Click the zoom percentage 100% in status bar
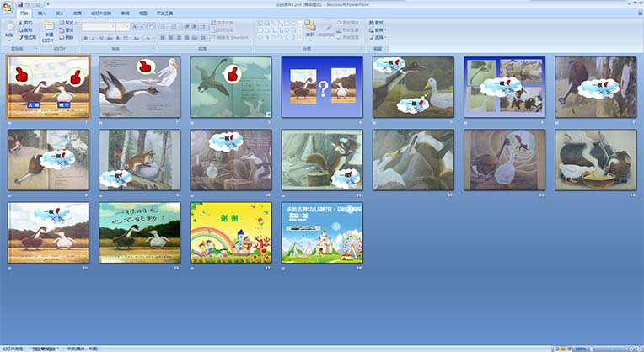The height and width of the screenshot is (352, 644). [580, 349]
